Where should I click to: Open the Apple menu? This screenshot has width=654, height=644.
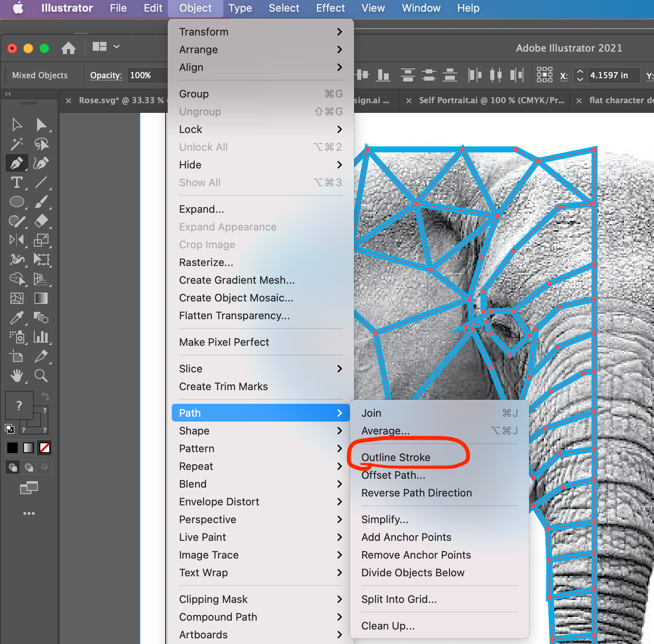(18, 8)
